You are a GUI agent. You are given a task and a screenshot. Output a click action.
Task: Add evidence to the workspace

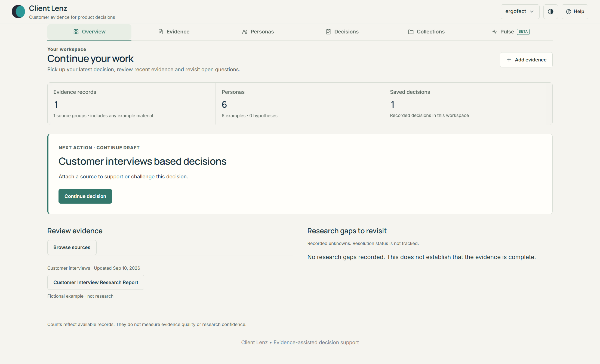[x=526, y=60]
